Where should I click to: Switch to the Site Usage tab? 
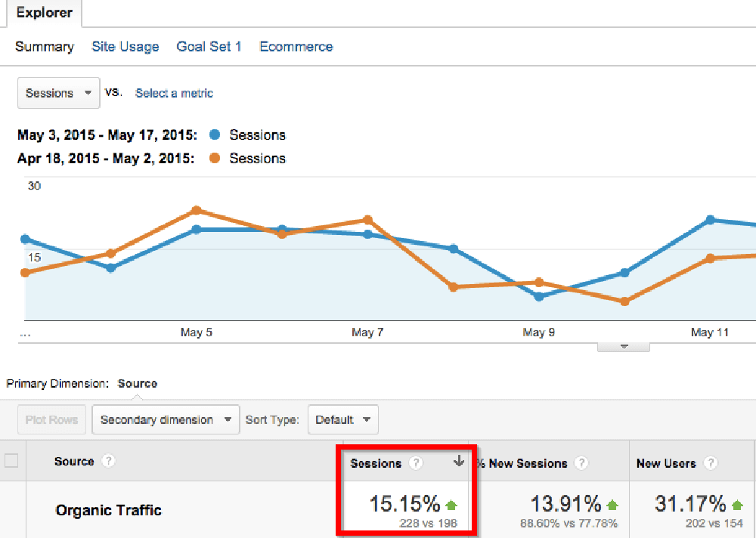coord(125,47)
